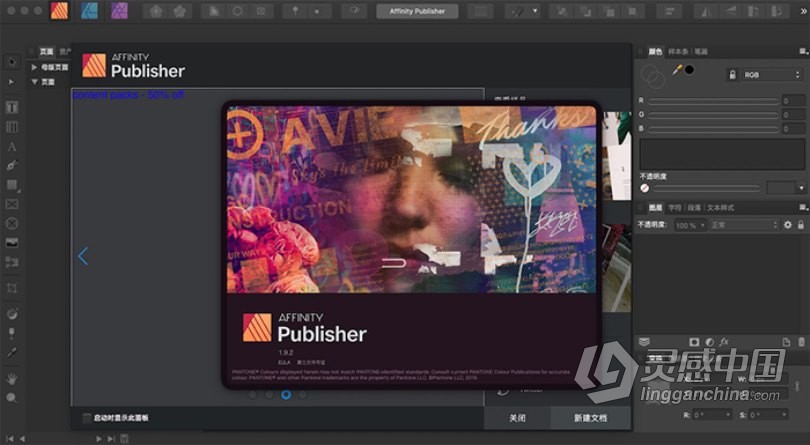
Task: Select the Zoom magnifier tool
Action: tap(12, 397)
